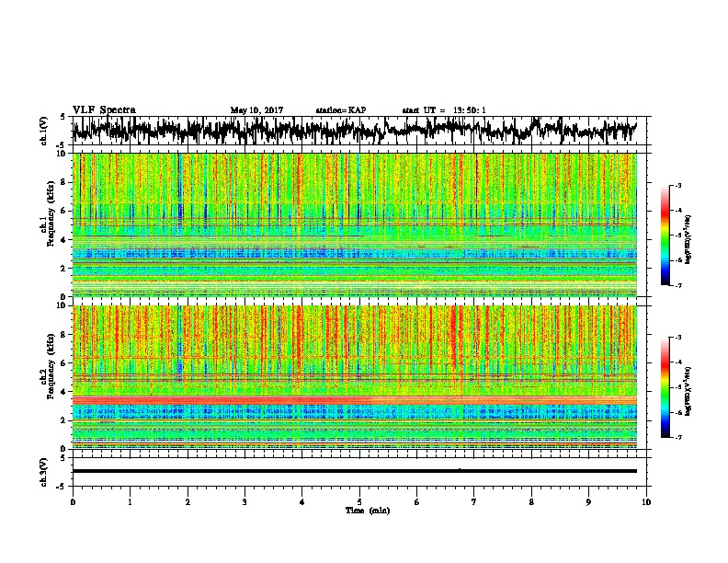
Task: Select the "May 10, 2017" date text
Action: 256,110
